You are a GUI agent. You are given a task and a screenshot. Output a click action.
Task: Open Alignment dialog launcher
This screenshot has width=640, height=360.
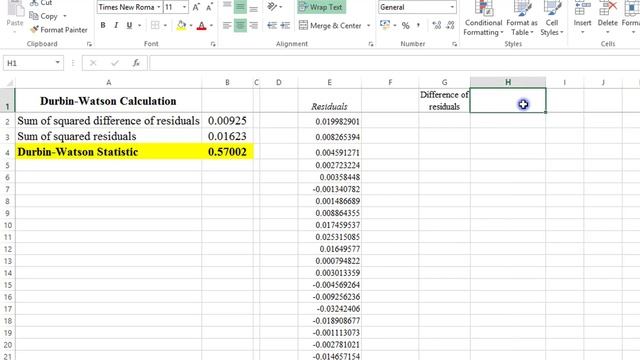coord(371,44)
